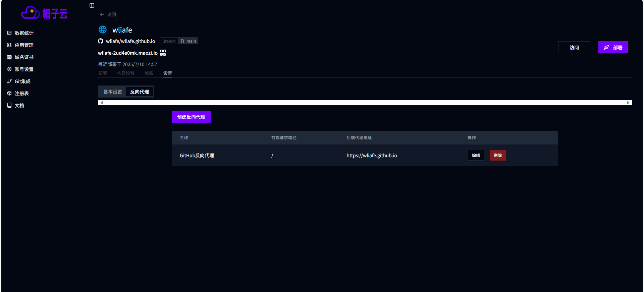Toggle the sidebar collapse icon
Image resolution: width=644 pixels, height=292 pixels.
(x=92, y=5)
